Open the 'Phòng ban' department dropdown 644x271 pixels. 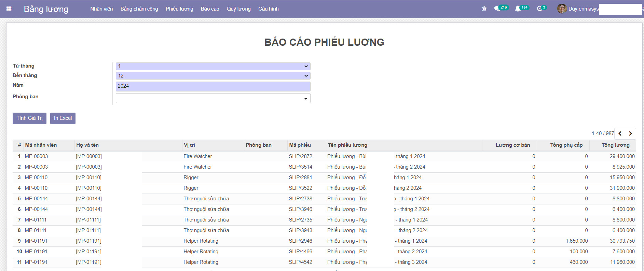coord(213,98)
